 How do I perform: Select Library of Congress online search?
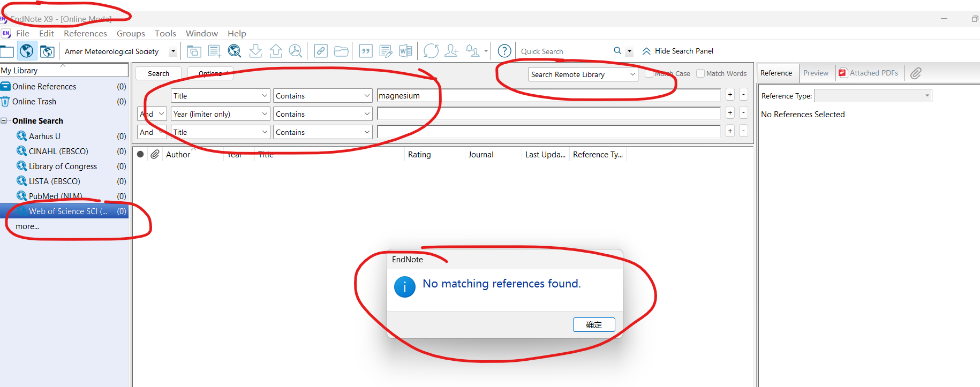[64, 166]
